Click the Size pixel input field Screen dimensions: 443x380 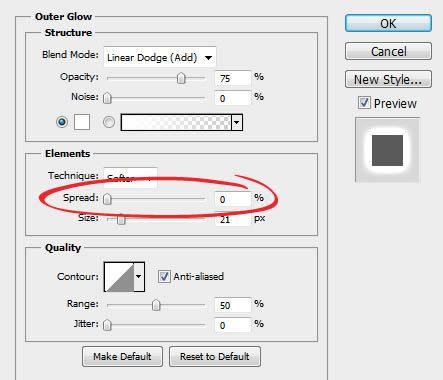click(x=232, y=219)
